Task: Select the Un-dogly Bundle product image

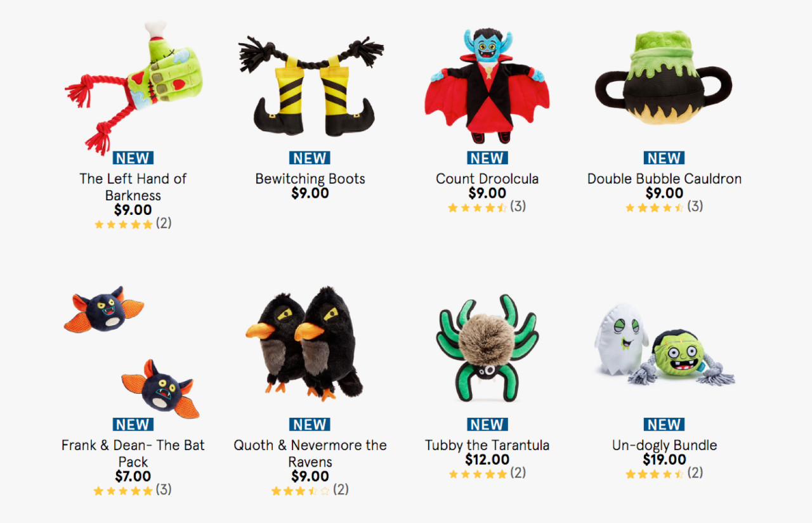Action: click(x=664, y=344)
